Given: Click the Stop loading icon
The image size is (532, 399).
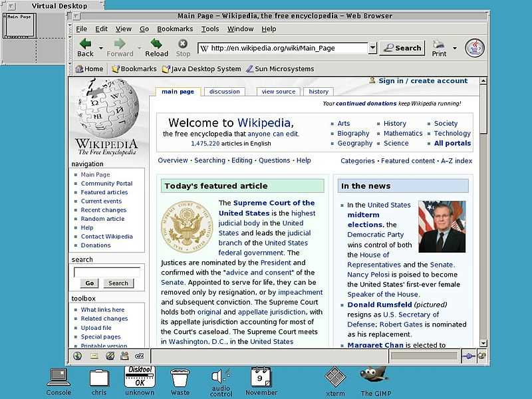Looking at the screenshot, I should tap(183, 43).
